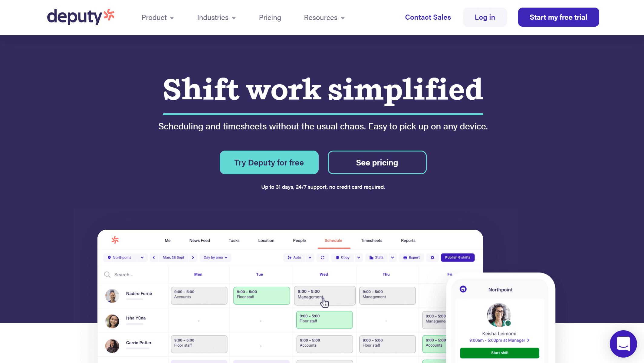Image resolution: width=644 pixels, height=363 pixels.
Task: Click the settings gear icon
Action: click(432, 257)
